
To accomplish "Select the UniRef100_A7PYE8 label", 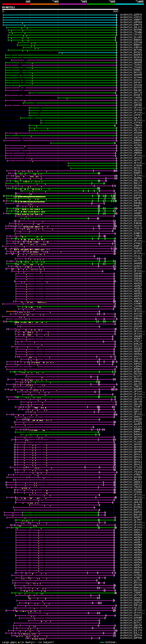I will click(131, 110).
